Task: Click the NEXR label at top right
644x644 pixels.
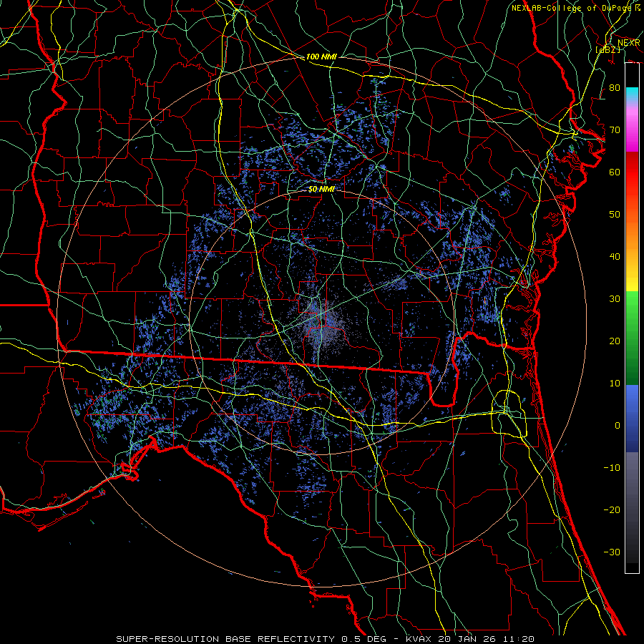Action: (x=629, y=43)
